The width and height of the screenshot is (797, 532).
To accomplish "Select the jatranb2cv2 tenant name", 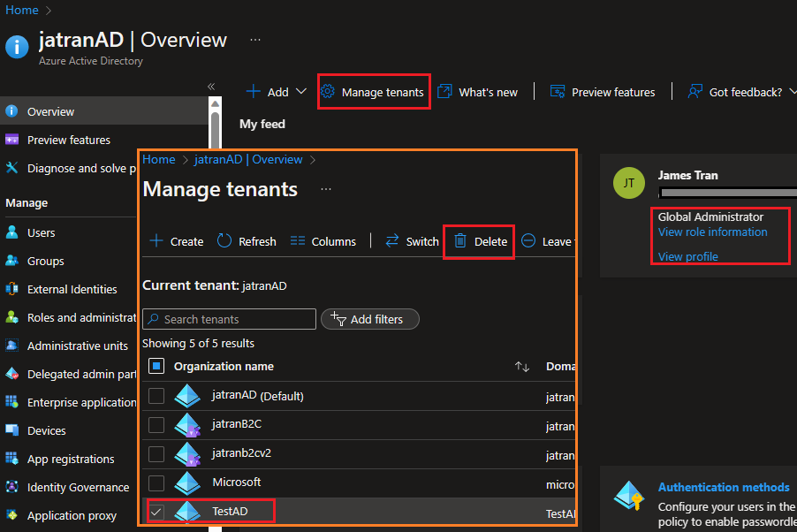I will tap(241, 452).
